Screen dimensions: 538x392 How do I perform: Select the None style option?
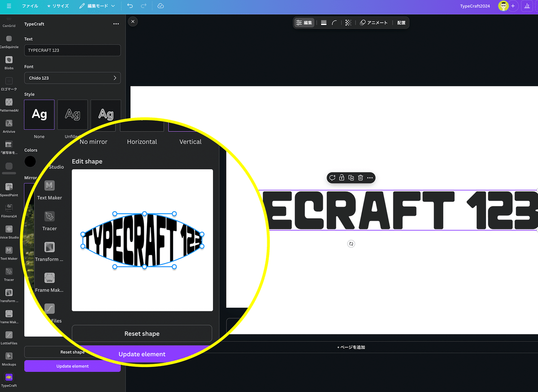point(39,114)
